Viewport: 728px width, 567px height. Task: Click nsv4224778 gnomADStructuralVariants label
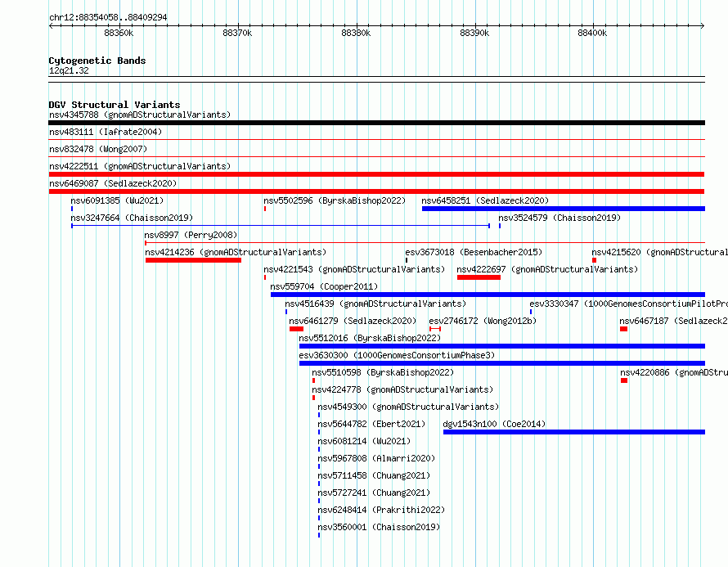(402, 389)
